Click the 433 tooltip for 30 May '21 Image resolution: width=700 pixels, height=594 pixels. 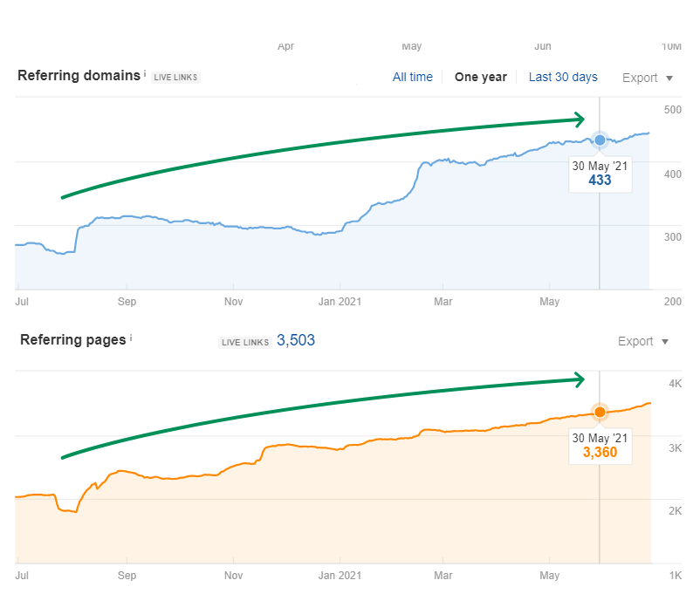point(599,174)
